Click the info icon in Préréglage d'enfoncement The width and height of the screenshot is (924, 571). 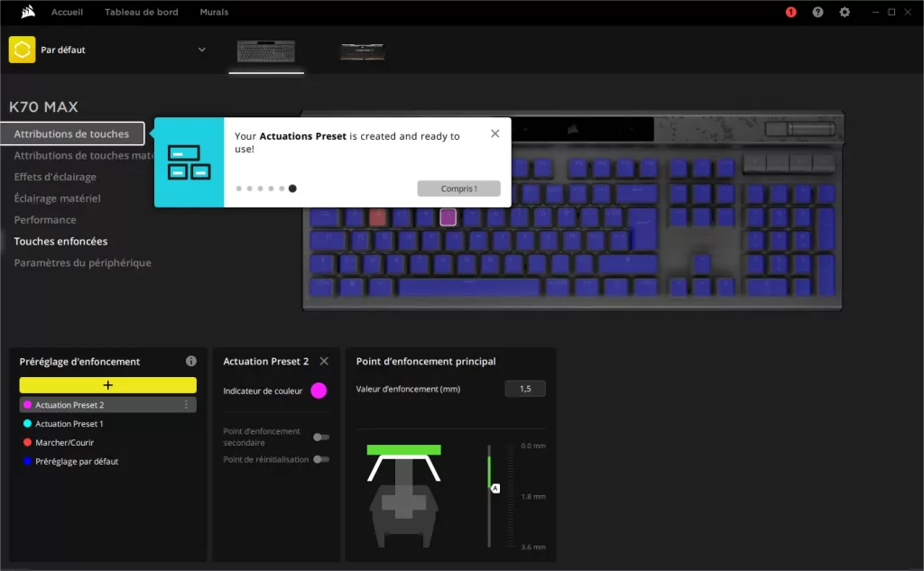tap(191, 361)
